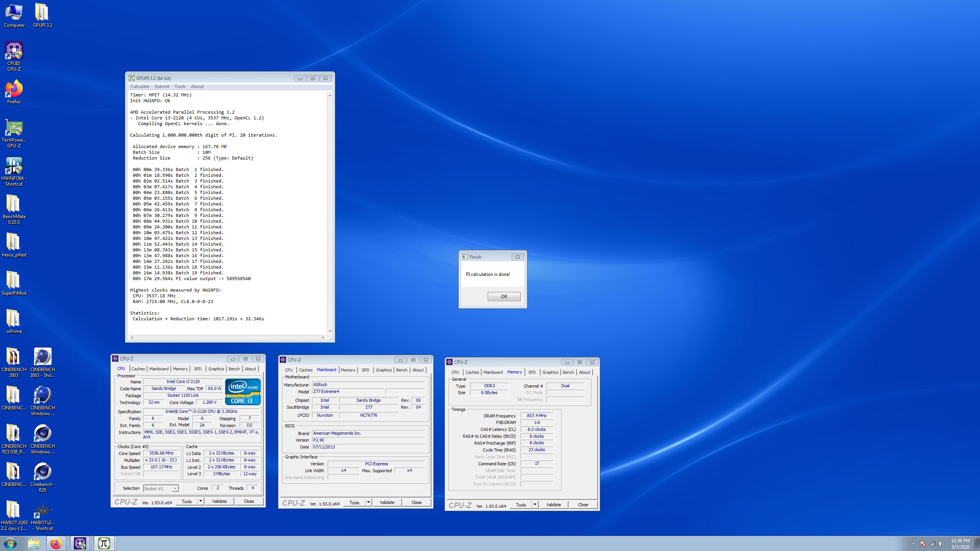Open the network tray icon
980x551 pixels.
(x=932, y=544)
